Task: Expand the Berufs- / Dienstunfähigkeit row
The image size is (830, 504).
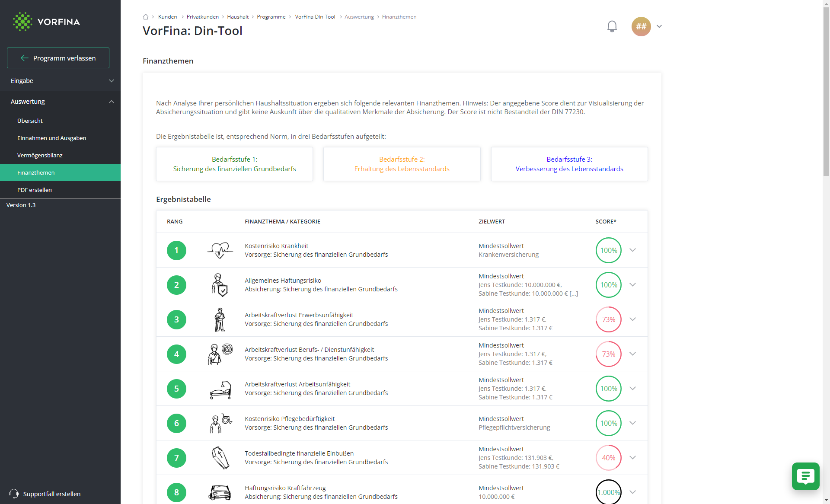Action: [x=632, y=354]
